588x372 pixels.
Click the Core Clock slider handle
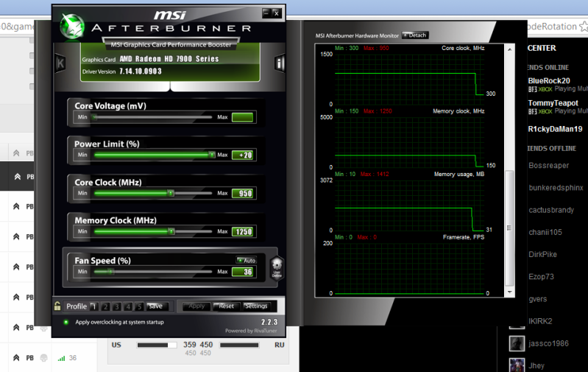click(171, 193)
